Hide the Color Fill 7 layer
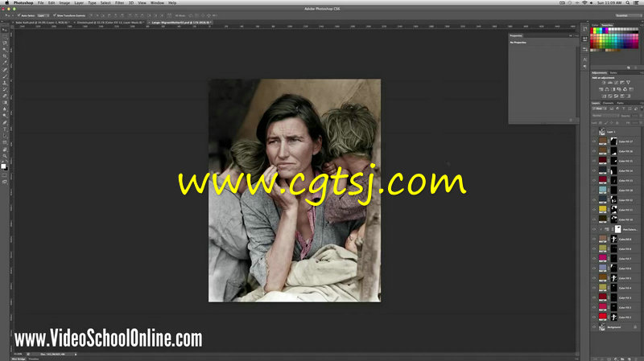This screenshot has width=644, height=361. [x=594, y=258]
